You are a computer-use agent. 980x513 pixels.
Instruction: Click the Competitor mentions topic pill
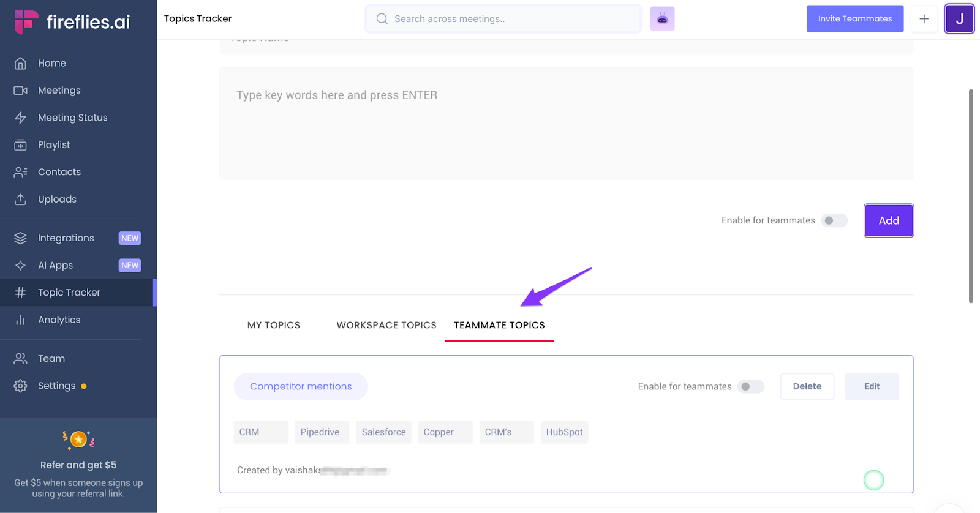tap(301, 386)
